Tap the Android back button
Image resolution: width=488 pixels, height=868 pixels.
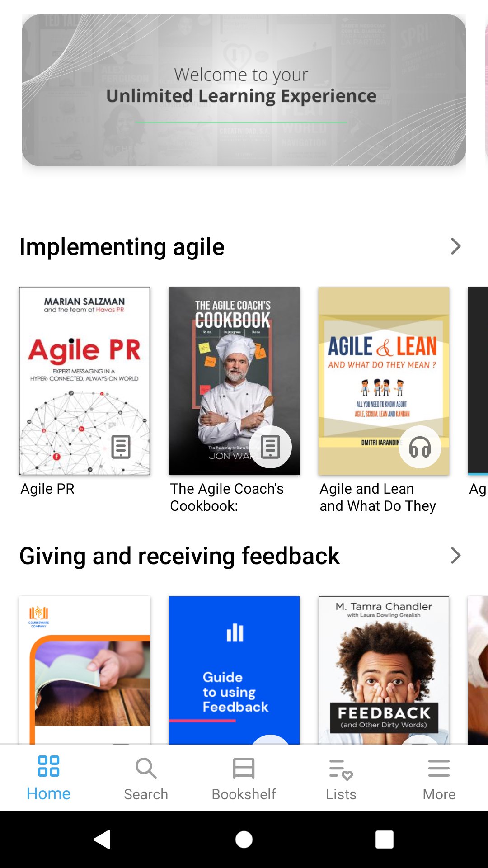pos(103,840)
